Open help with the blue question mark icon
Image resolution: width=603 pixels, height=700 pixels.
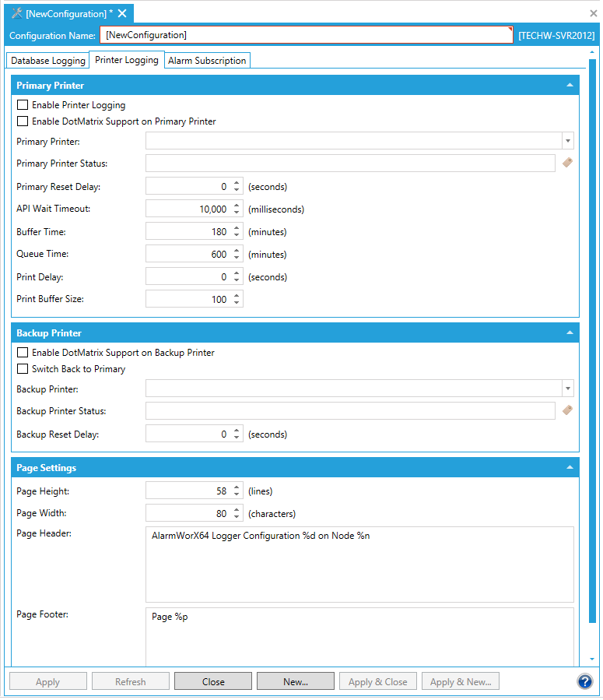tap(585, 681)
